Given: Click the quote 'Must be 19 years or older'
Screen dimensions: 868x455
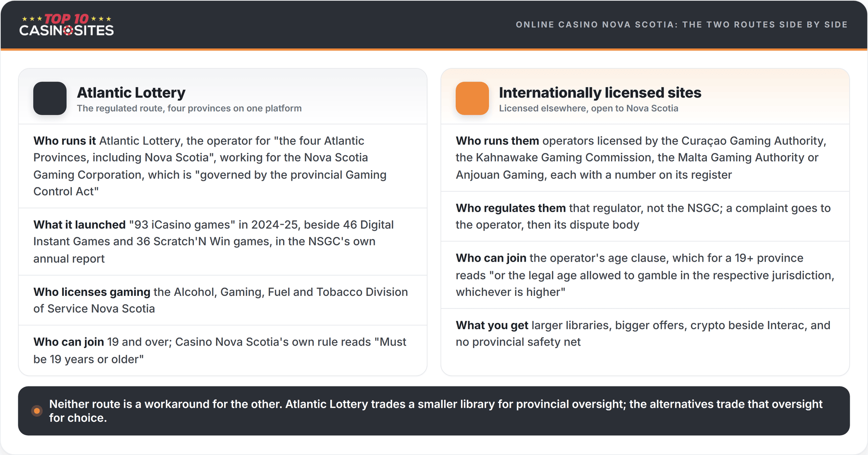Looking at the screenshot, I should click(220, 350).
